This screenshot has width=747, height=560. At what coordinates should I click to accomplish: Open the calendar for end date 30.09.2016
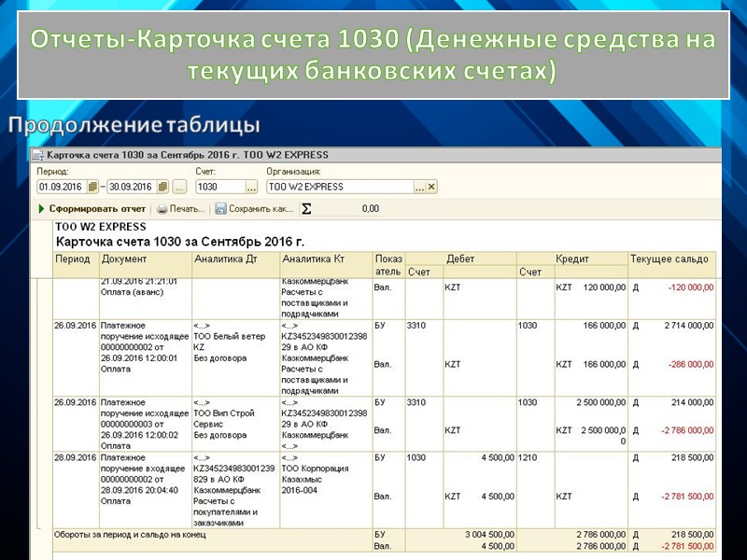pyautogui.click(x=162, y=187)
